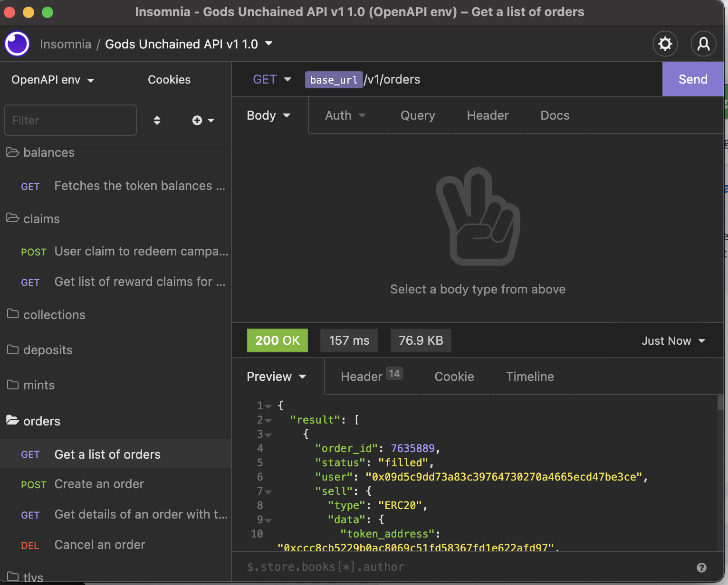
Task: Click the help question mark icon
Action: tap(701, 567)
